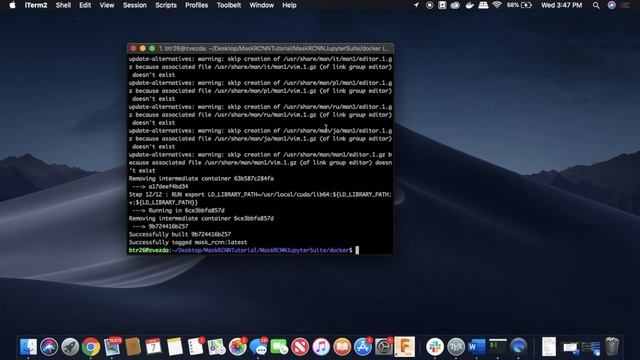The height and width of the screenshot is (360, 640).
Task: Open Launchpad rocket icon in Dock
Action: [x=70, y=347]
